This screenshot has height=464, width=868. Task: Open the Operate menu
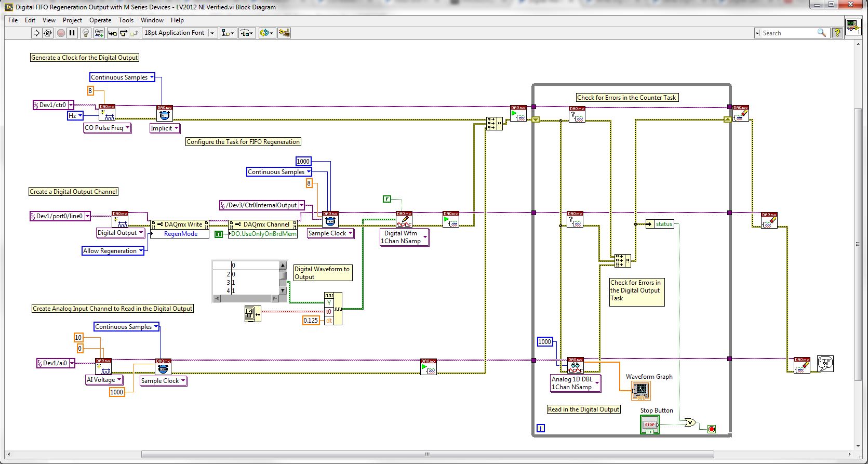(100, 20)
